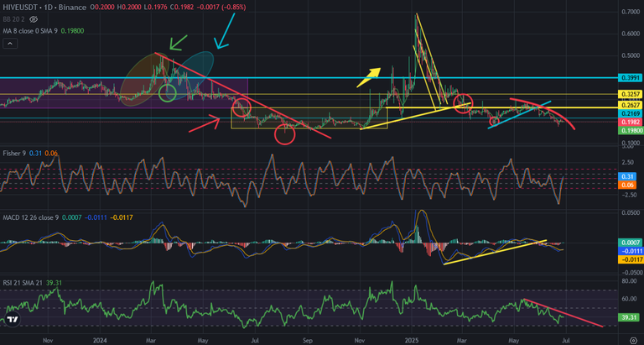
Task: Click the blue -0.0111 MACD axis label
Action: click(630, 251)
